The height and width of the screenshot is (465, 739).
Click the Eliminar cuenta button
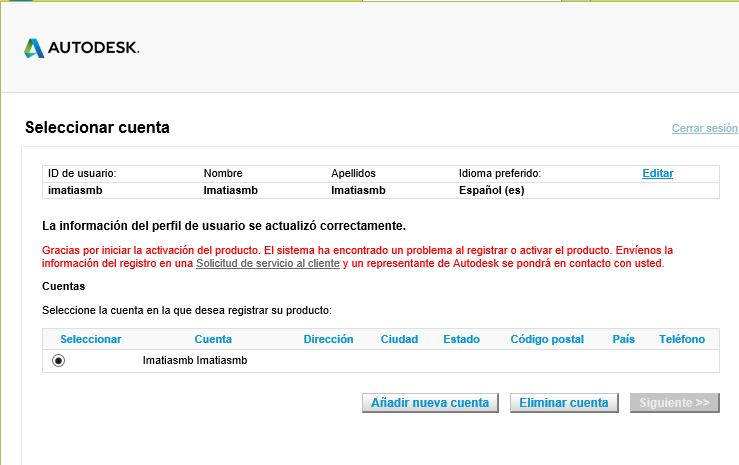564,403
